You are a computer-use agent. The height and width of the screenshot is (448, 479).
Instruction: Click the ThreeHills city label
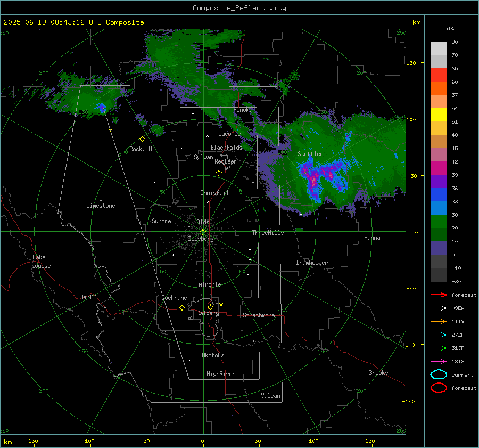(268, 233)
